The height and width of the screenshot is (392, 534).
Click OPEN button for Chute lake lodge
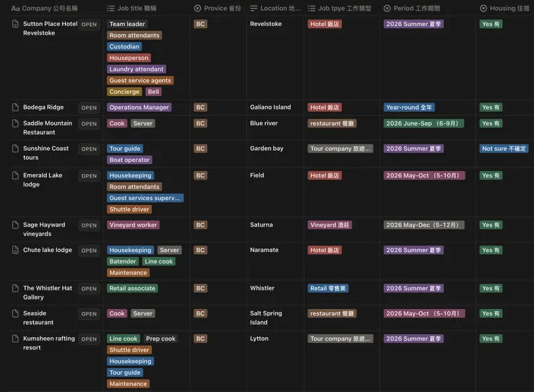tap(89, 251)
